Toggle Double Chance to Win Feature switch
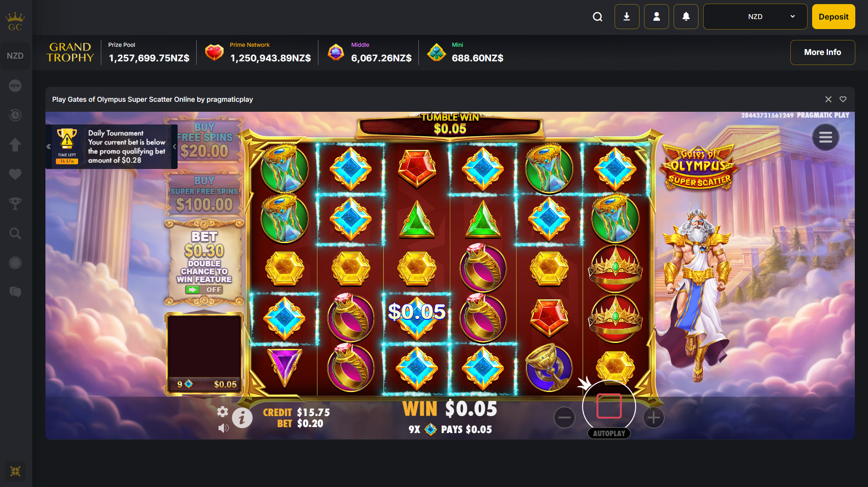The width and height of the screenshot is (868, 487). [x=203, y=289]
